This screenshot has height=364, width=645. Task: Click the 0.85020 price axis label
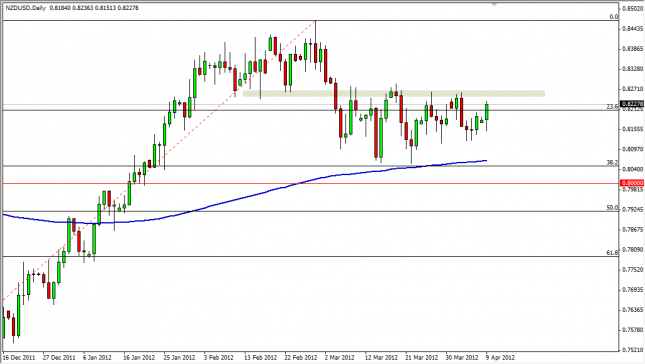click(x=633, y=9)
